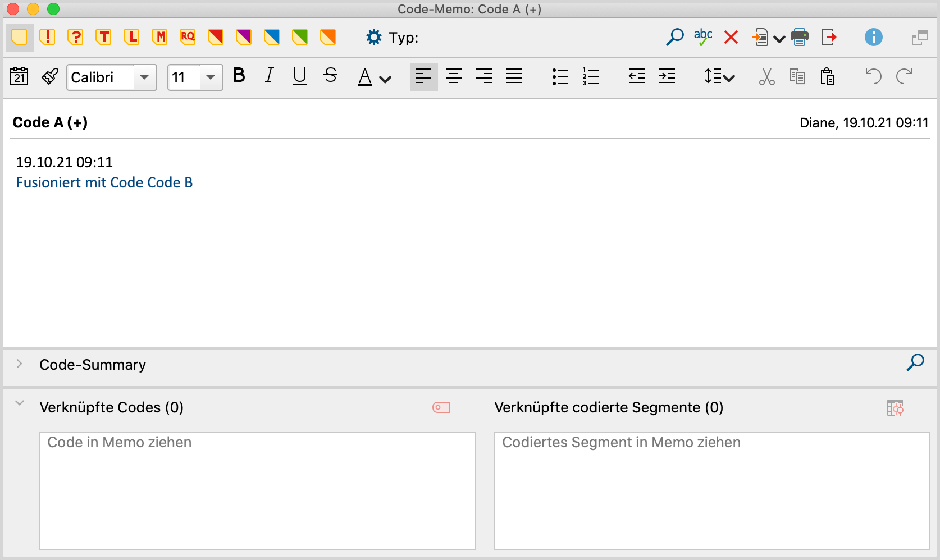Click the red code tag icon

pyautogui.click(x=441, y=407)
